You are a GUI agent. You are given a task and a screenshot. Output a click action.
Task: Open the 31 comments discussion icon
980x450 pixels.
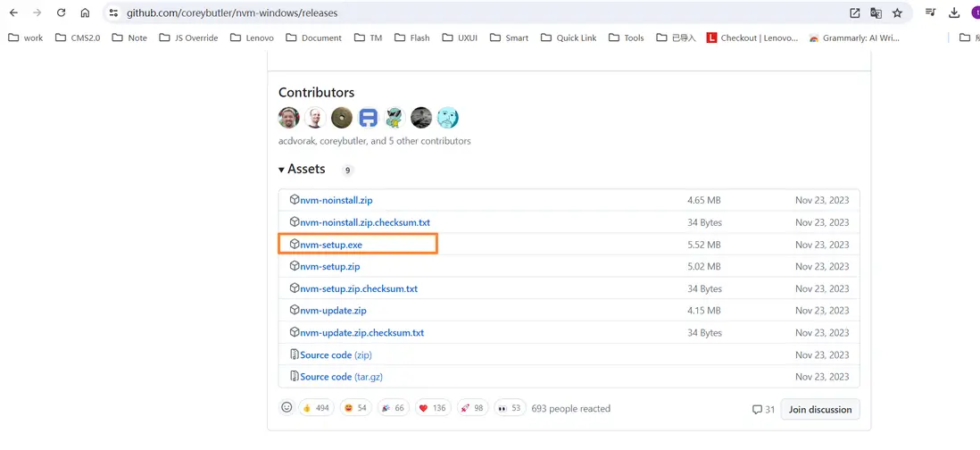click(764, 409)
